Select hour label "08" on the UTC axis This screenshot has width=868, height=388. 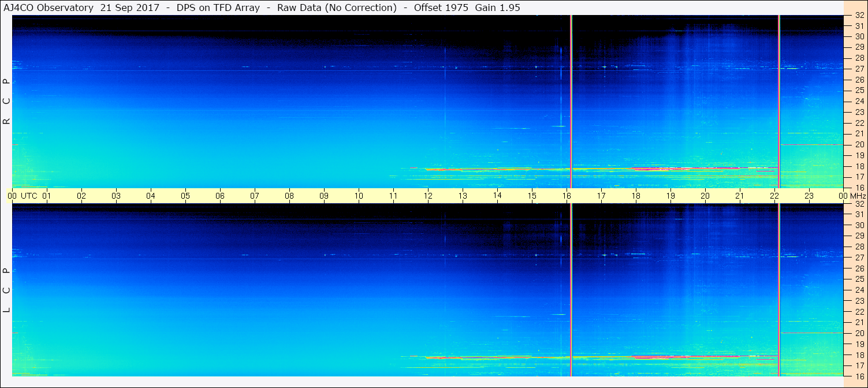(x=289, y=196)
